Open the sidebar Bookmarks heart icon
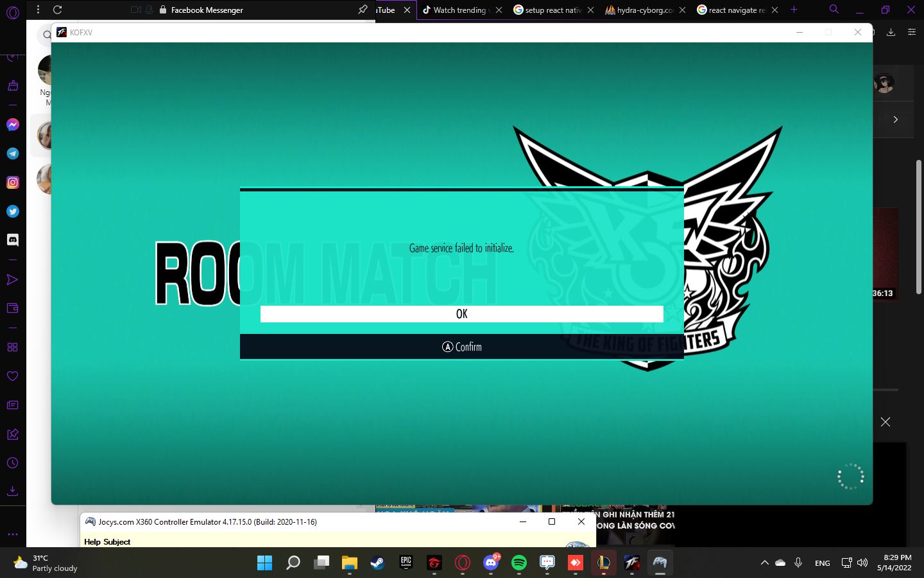This screenshot has width=924, height=578. click(x=12, y=376)
